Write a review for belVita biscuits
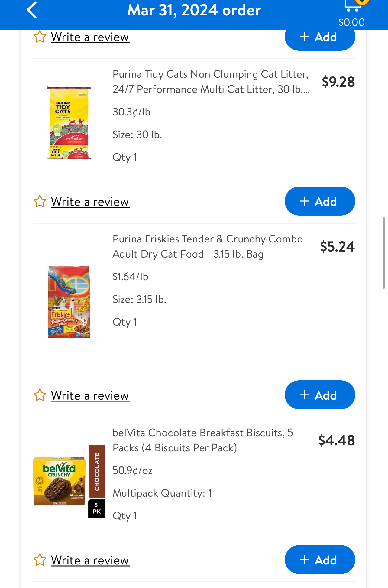 90,560
